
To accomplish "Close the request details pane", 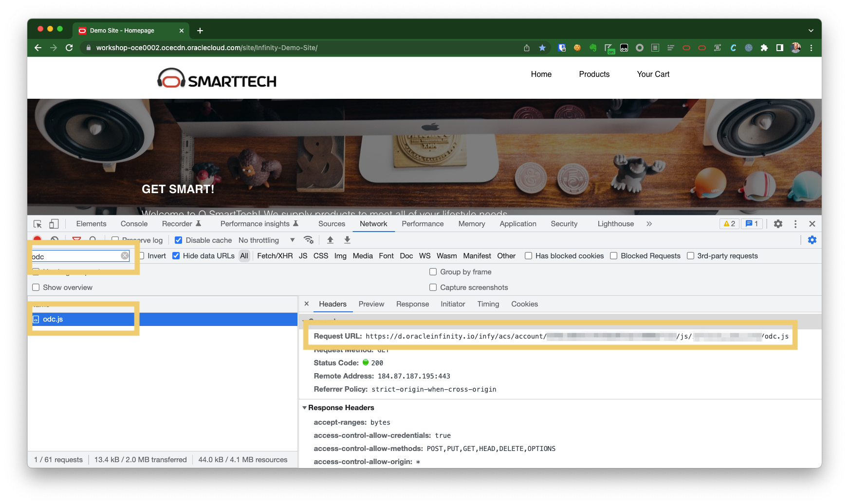I will pyautogui.click(x=307, y=304).
